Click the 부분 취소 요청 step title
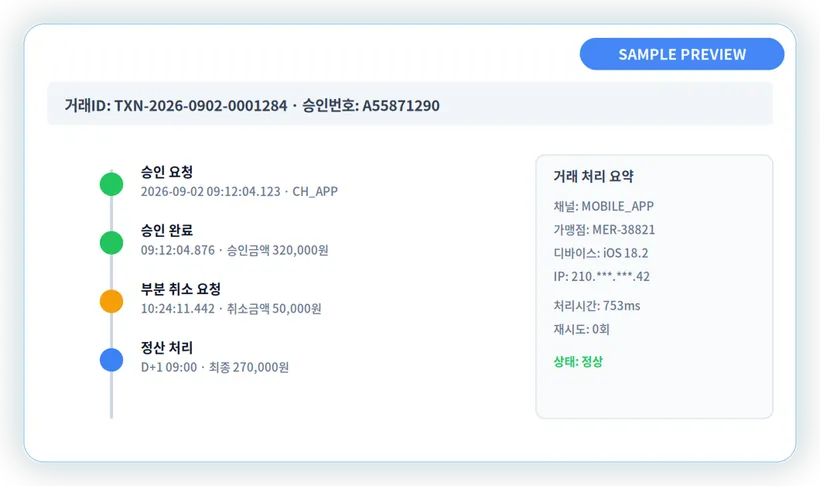The height and width of the screenshot is (486, 820). click(180, 289)
